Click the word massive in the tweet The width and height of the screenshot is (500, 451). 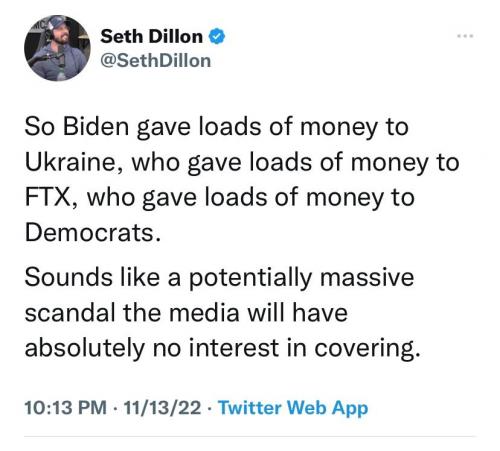[367, 277]
